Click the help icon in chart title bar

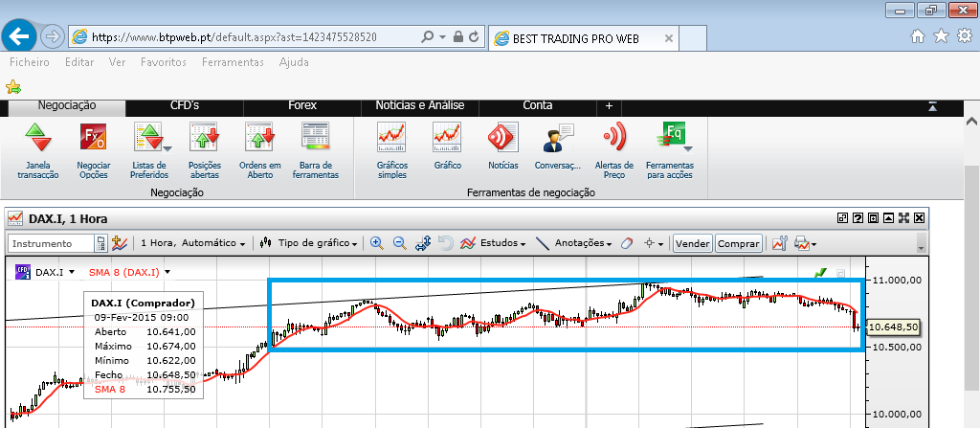coord(857,218)
